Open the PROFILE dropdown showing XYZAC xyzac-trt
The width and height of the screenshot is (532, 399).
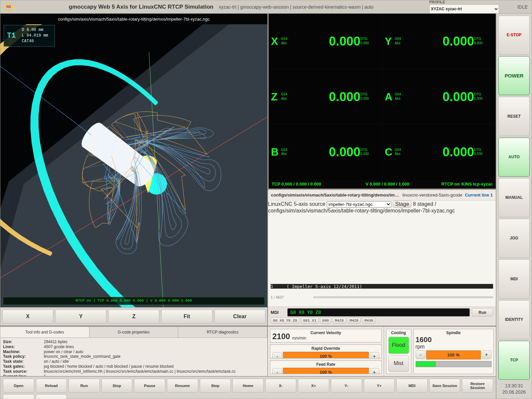(x=464, y=9)
